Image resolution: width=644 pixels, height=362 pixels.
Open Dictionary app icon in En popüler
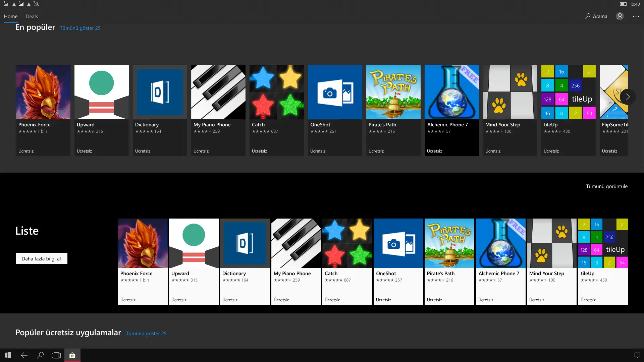(x=160, y=92)
